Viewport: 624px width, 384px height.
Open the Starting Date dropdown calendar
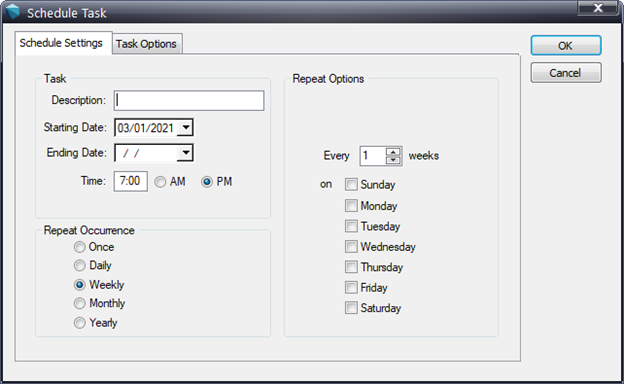click(185, 128)
